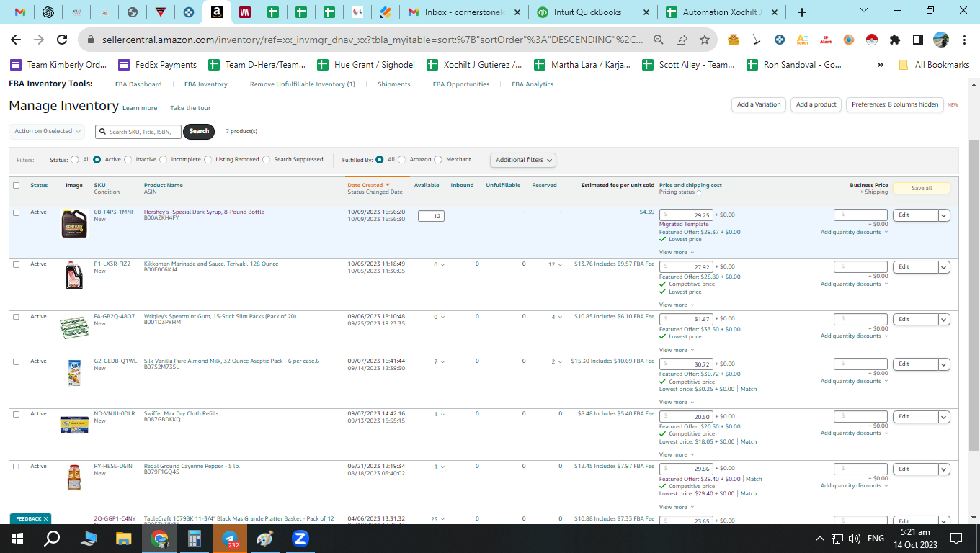This screenshot has height=553, width=980.
Task: Filter by Fulfilled By Merchant
Action: (x=438, y=160)
